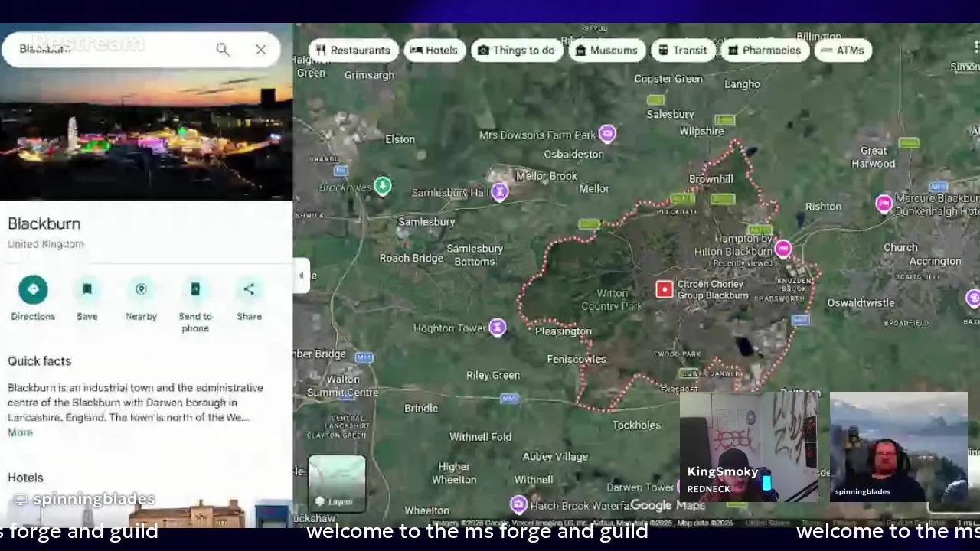Viewport: 980px width, 551px height.
Task: Click the Withnell Fold map label
Action: tap(480, 437)
